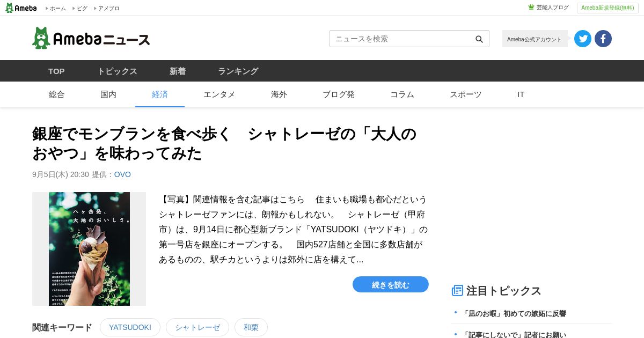Click the article photo of the ice cream poster
The width and height of the screenshot is (644, 338).
tap(89, 249)
